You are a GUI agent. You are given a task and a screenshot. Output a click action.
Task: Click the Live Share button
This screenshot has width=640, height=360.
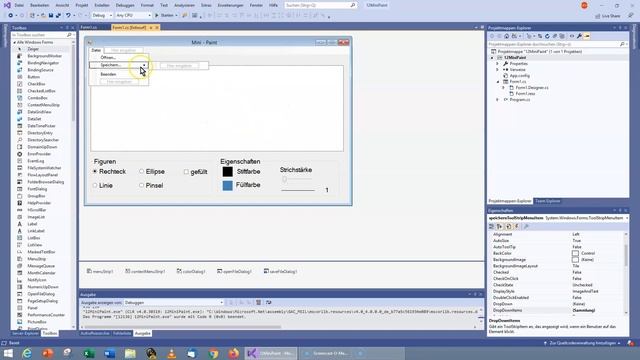[x=608, y=16]
